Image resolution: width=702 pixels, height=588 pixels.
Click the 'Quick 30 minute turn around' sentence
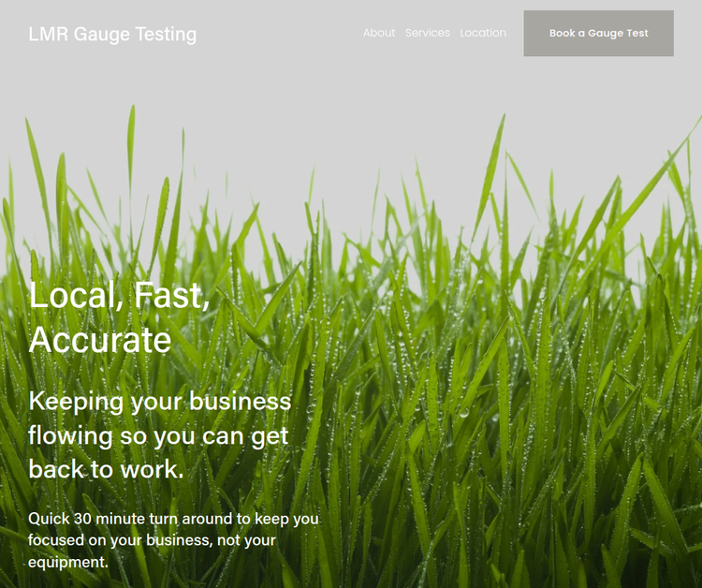(173, 519)
